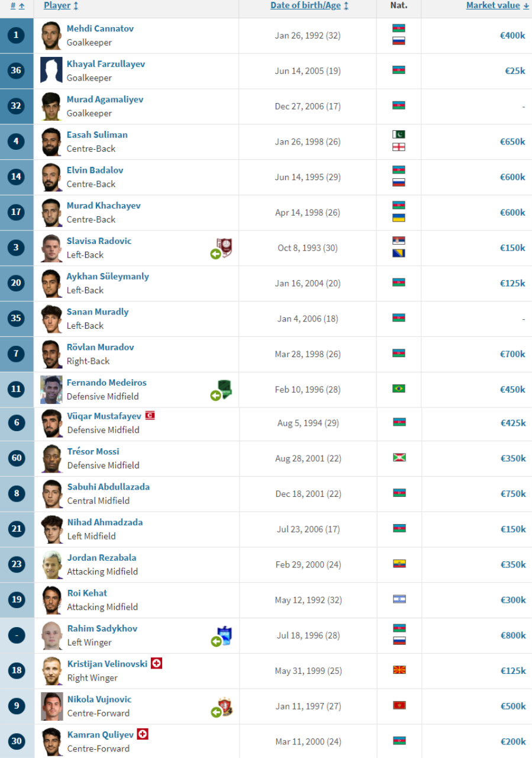
Task: Click Rahim Sadykhov's €800k market value
Action: point(512,635)
